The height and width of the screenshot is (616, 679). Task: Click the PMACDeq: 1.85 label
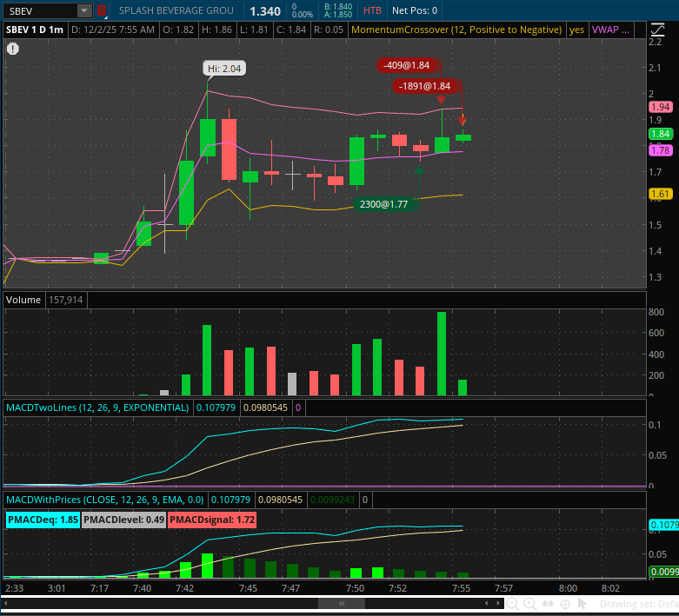pos(43,520)
